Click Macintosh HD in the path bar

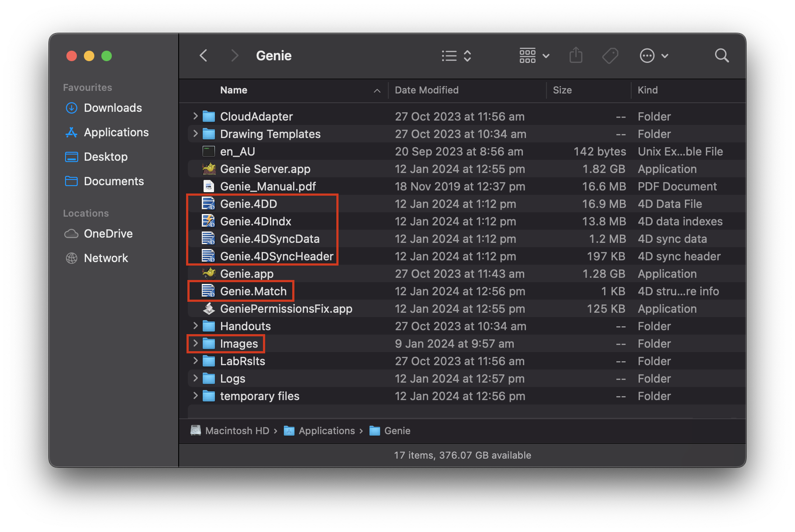click(237, 431)
